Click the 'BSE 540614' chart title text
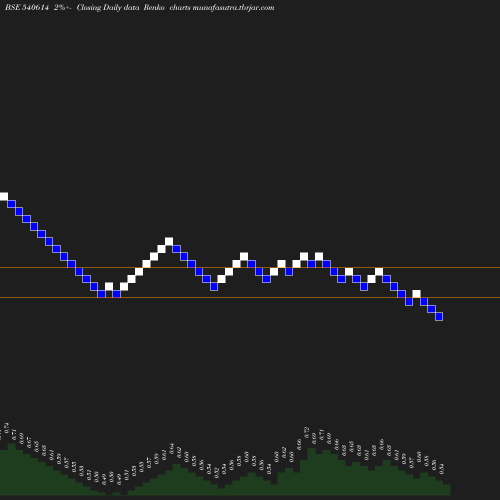Image resolution: width=500 pixels, height=500 pixels. [27, 7]
